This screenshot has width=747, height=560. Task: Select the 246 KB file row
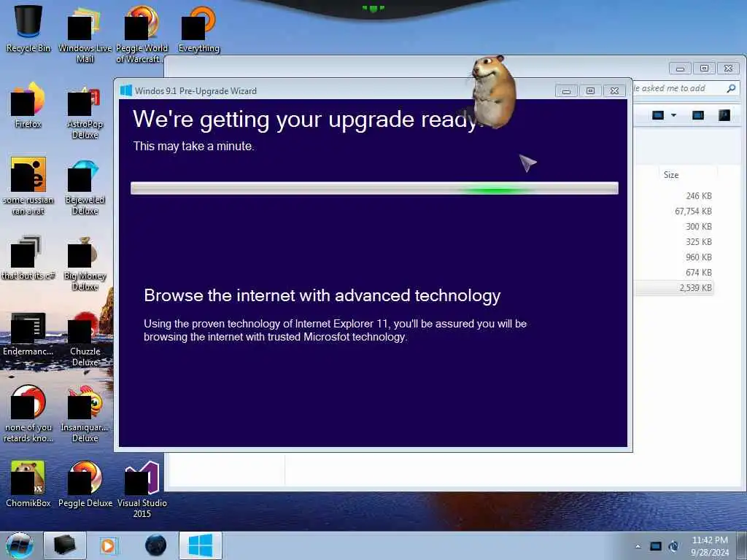[x=674, y=195]
